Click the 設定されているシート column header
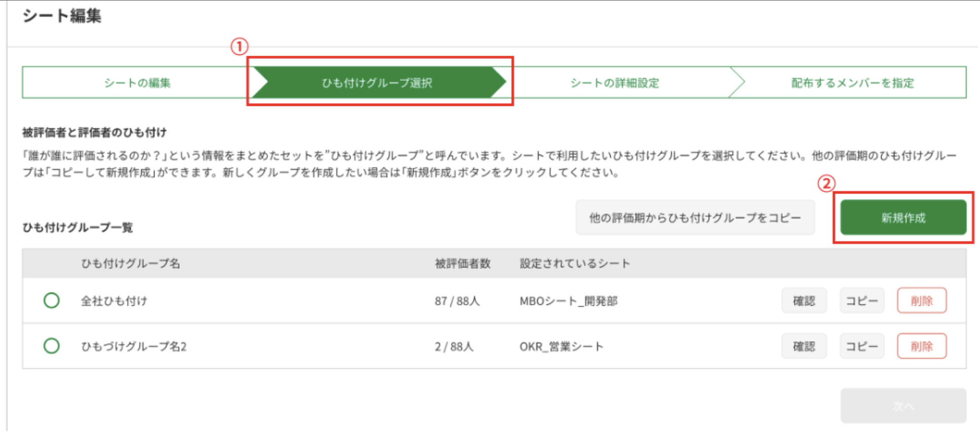This screenshot has width=980, height=433. [574, 263]
